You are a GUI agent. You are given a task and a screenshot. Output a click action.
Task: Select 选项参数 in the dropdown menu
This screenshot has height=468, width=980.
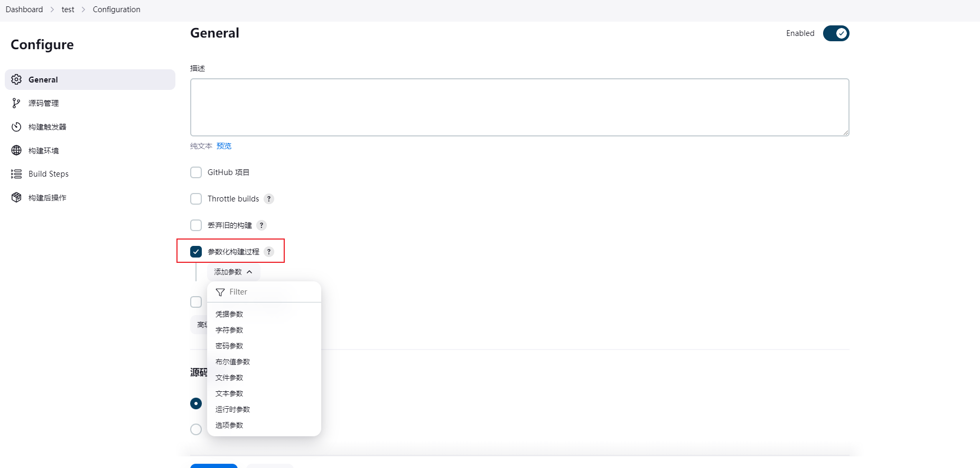[229, 425]
